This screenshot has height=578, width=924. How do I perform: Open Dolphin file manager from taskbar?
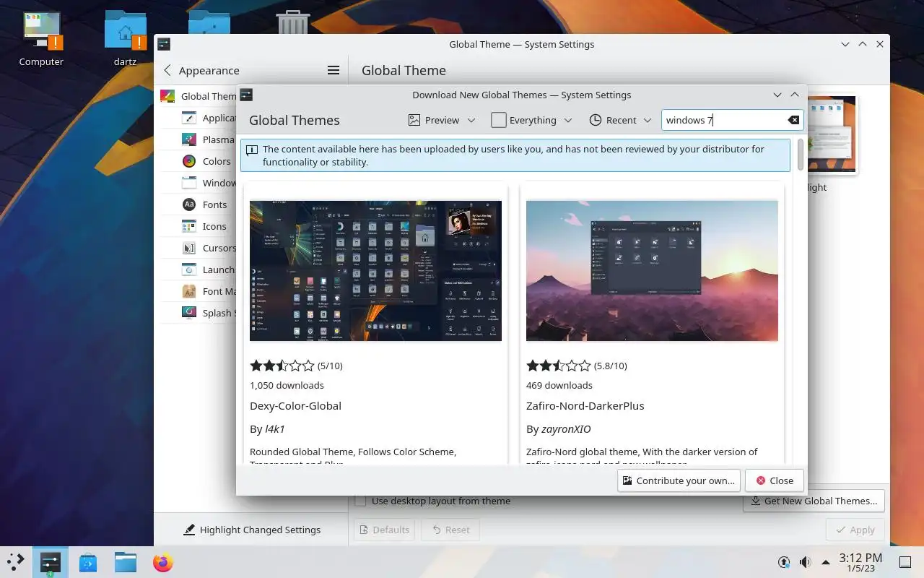pos(126,562)
